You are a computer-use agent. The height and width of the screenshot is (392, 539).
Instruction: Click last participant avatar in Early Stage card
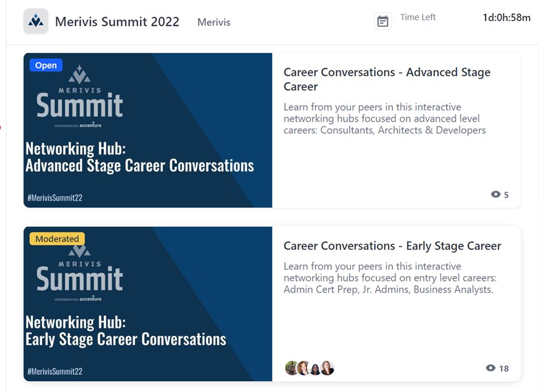[x=328, y=368]
